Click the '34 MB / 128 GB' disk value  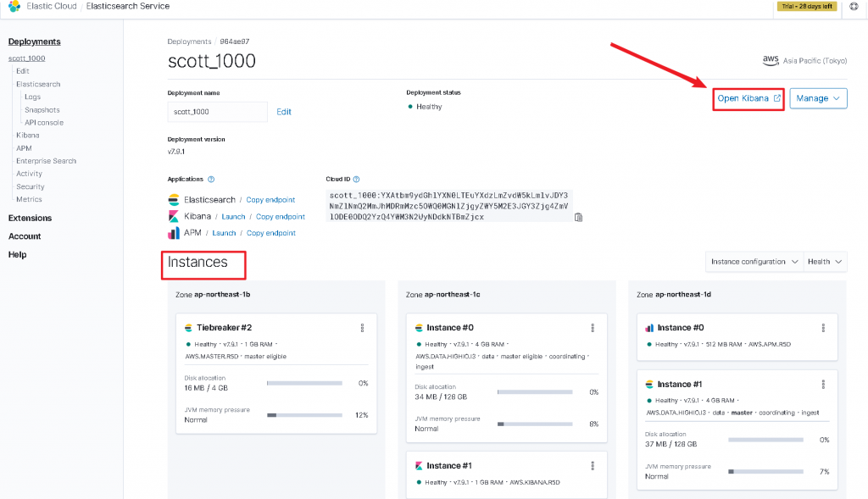tap(441, 397)
